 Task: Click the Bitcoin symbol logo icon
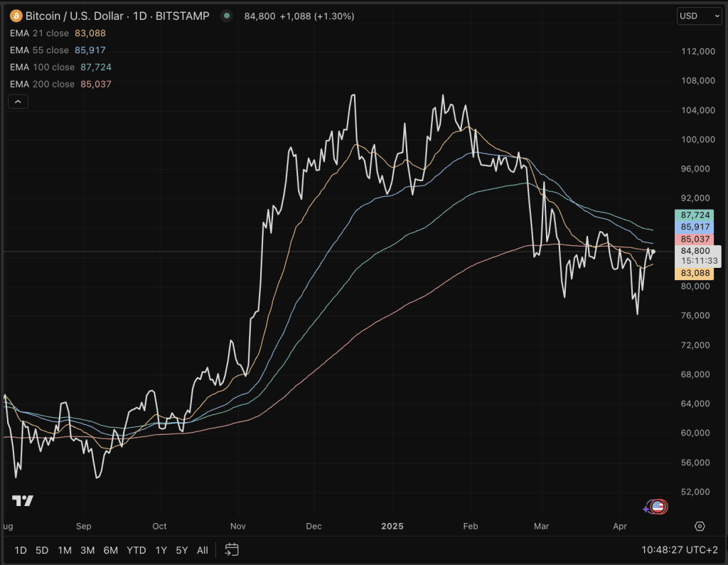coord(16,16)
